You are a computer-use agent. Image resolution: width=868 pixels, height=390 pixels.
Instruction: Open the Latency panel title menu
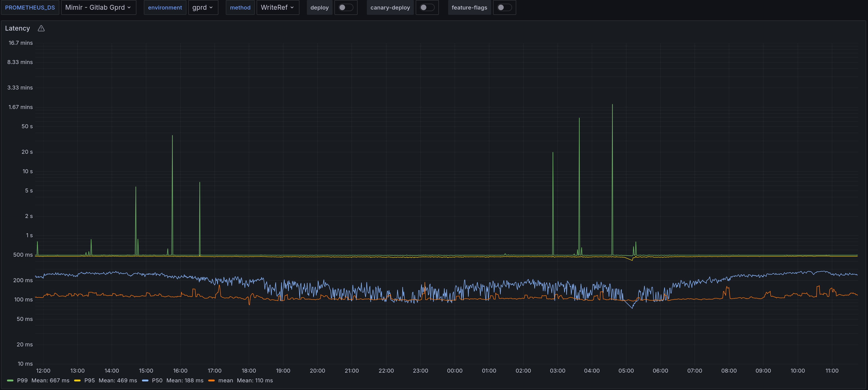coord(18,28)
